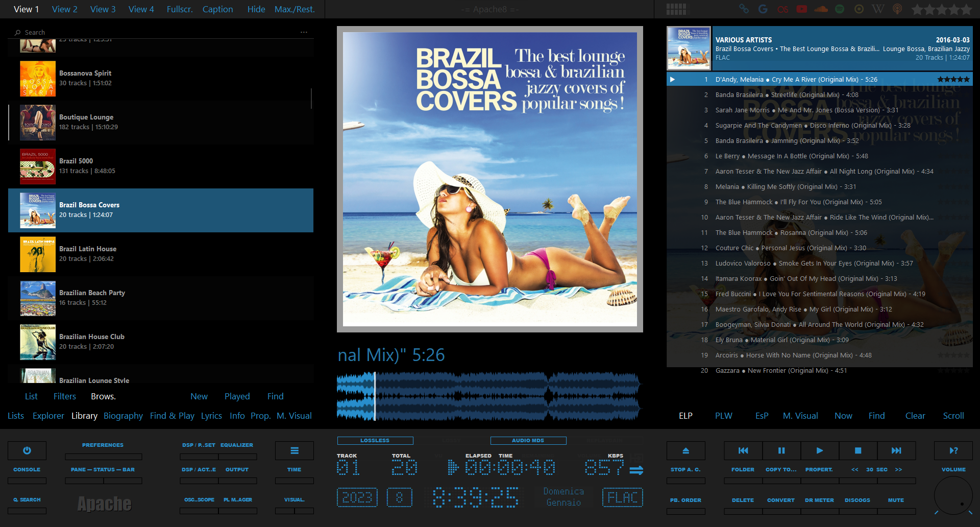Click the play button
The image size is (980, 527).
click(820, 450)
